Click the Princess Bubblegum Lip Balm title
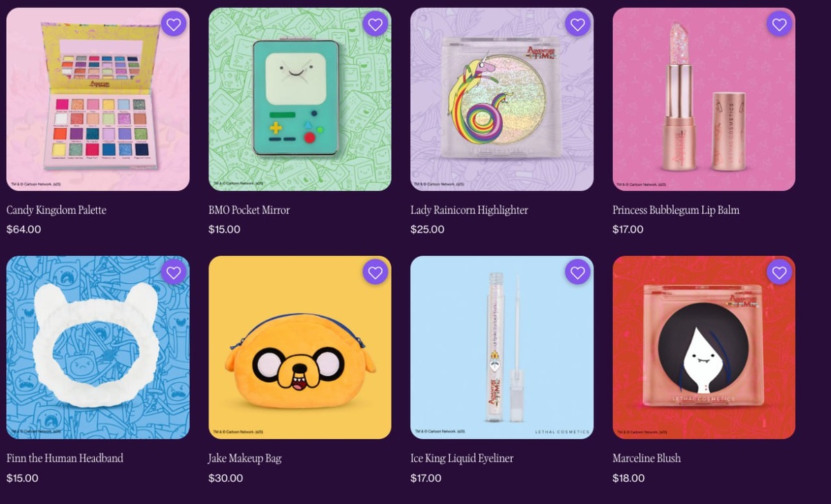This screenshot has width=831, height=504. point(676,210)
